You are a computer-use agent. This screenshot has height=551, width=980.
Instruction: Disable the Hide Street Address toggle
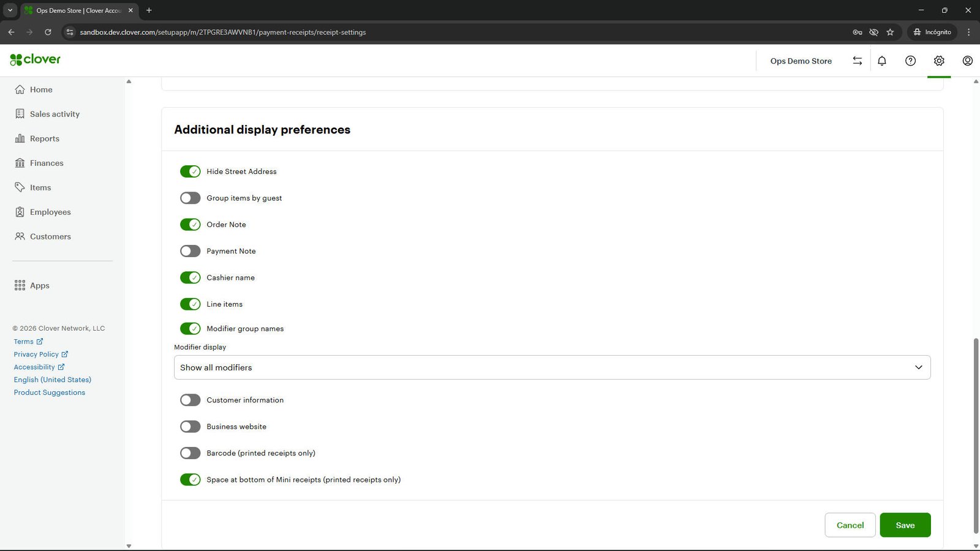190,171
